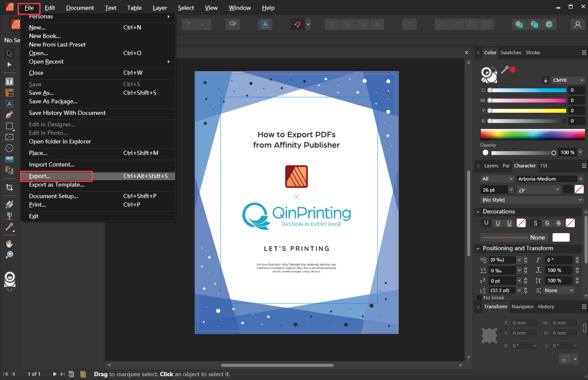Open snapping options dropdown arrow
The image size is (588, 380).
coord(308,24)
